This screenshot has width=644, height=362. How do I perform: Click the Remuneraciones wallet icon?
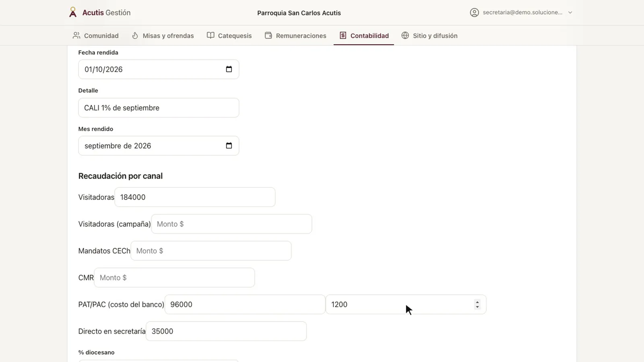[268, 35]
